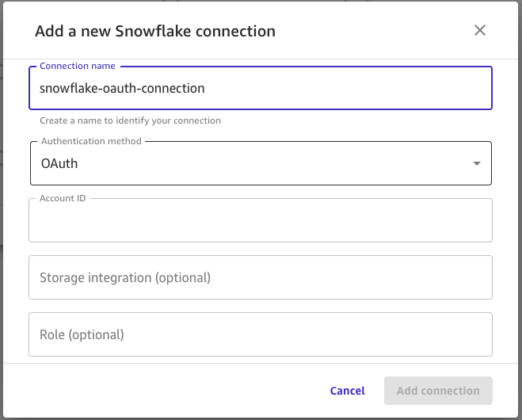Click the 'Account ID' floating label
The width and height of the screenshot is (522, 420).
coord(63,198)
